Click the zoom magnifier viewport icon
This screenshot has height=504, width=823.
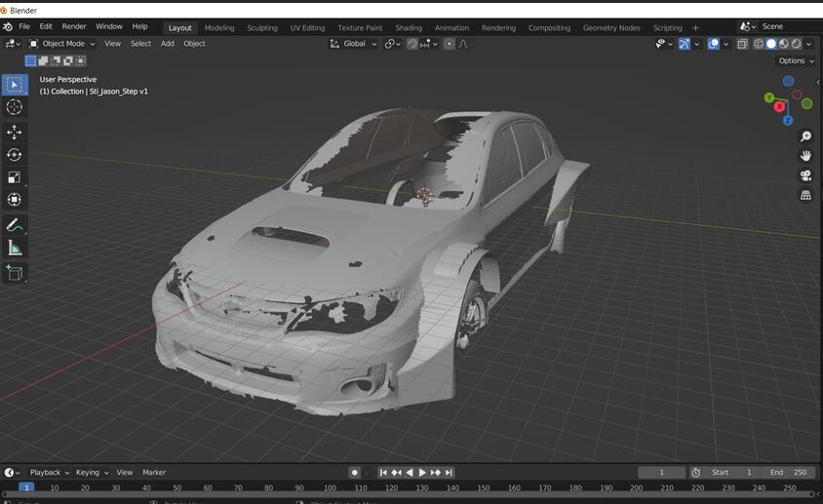805,136
